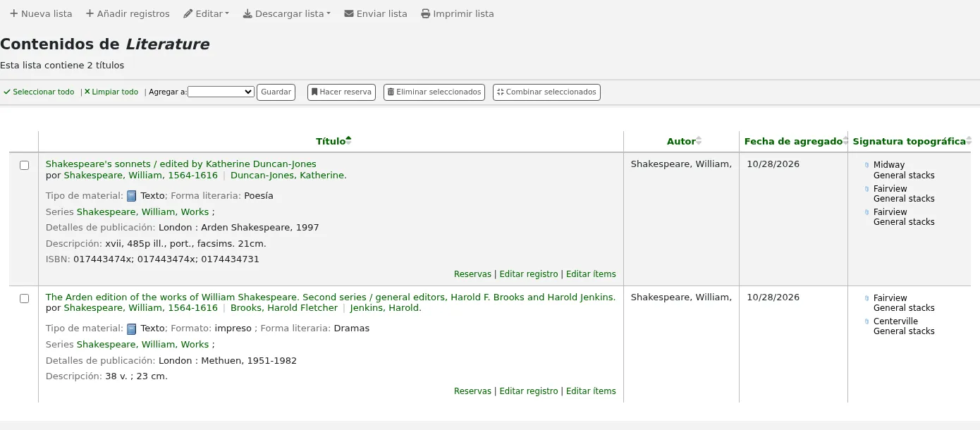Check the Shakespeare's sonnets row checkbox
Image resolution: width=980 pixels, height=430 pixels.
click(24, 165)
